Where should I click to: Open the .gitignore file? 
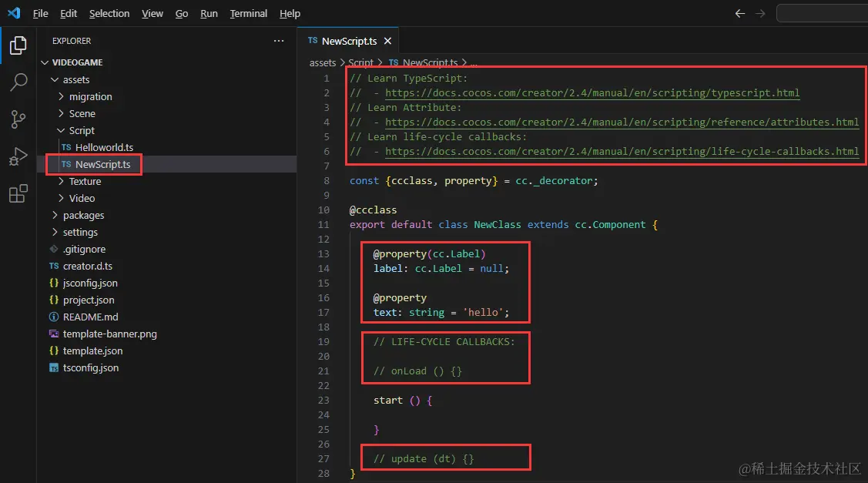coord(167,250)
